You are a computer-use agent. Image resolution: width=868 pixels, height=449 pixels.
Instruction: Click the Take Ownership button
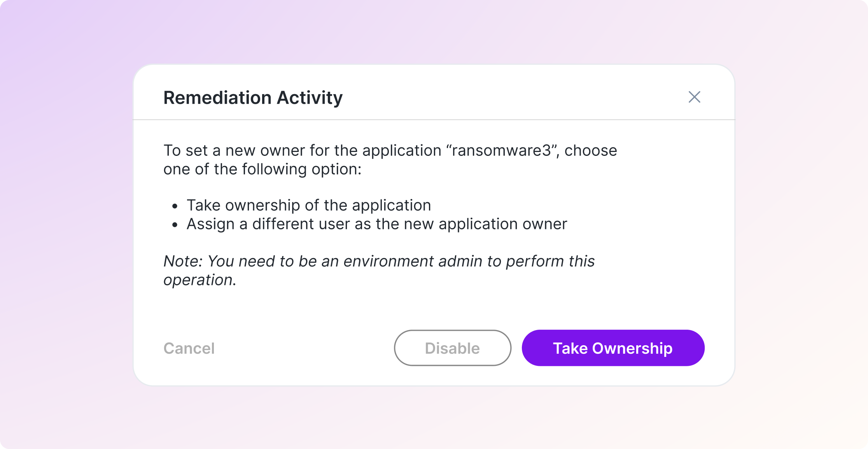click(613, 348)
